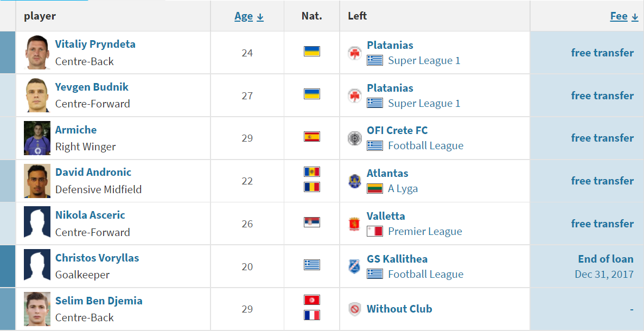The height and width of the screenshot is (331, 644).
Task: Click Armiche's player photo thumbnail
Action: pos(37,138)
